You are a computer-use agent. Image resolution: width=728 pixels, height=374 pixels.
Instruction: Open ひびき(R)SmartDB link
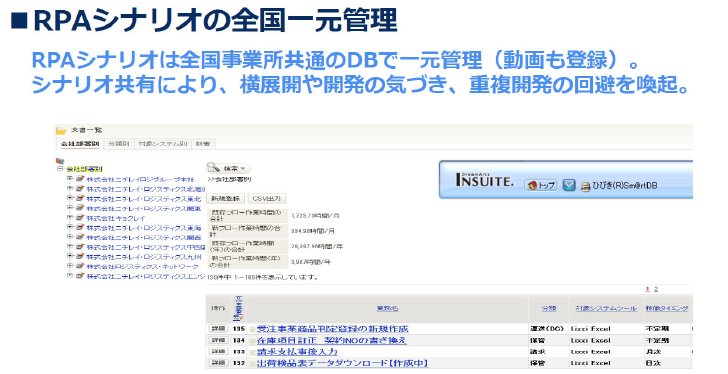point(624,186)
